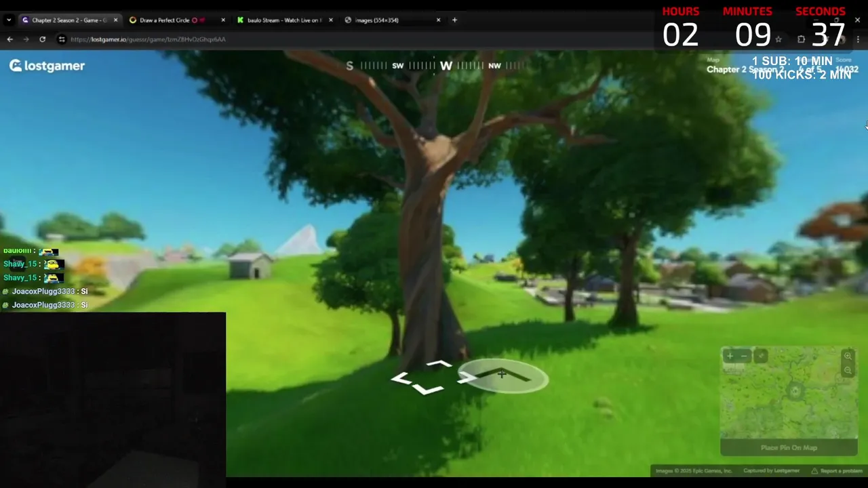Click the SW marker on the compass

tap(398, 66)
